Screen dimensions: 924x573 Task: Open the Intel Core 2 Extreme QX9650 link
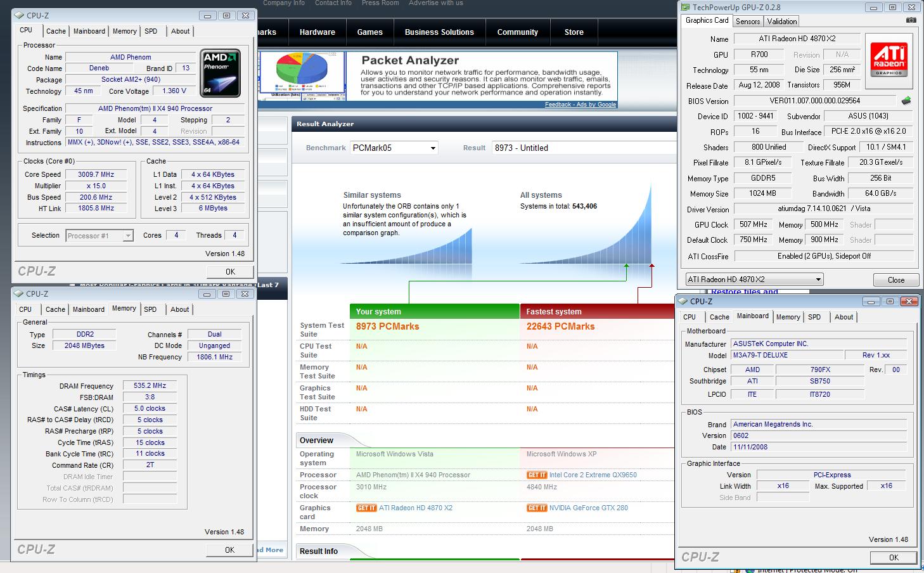(x=593, y=475)
